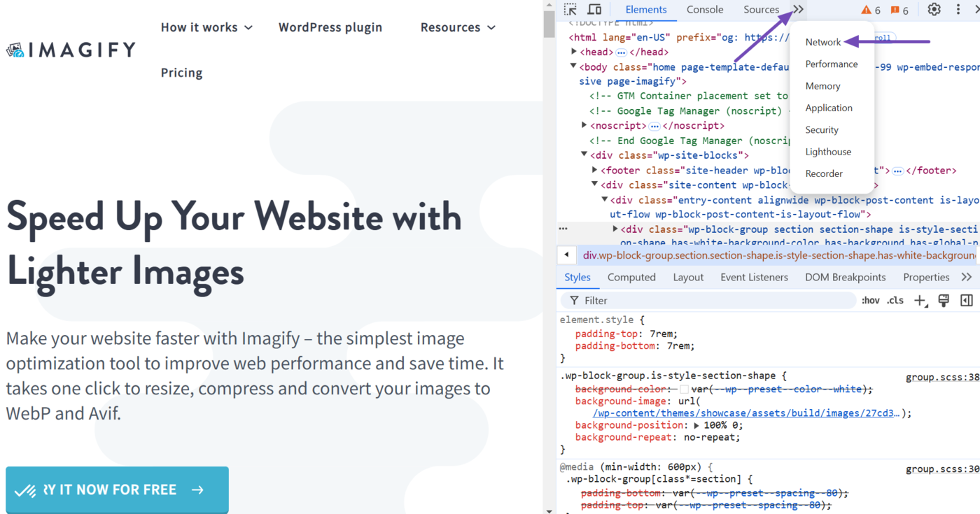This screenshot has height=514, width=980.
Task: Activate the inspect element picker icon
Action: (570, 10)
